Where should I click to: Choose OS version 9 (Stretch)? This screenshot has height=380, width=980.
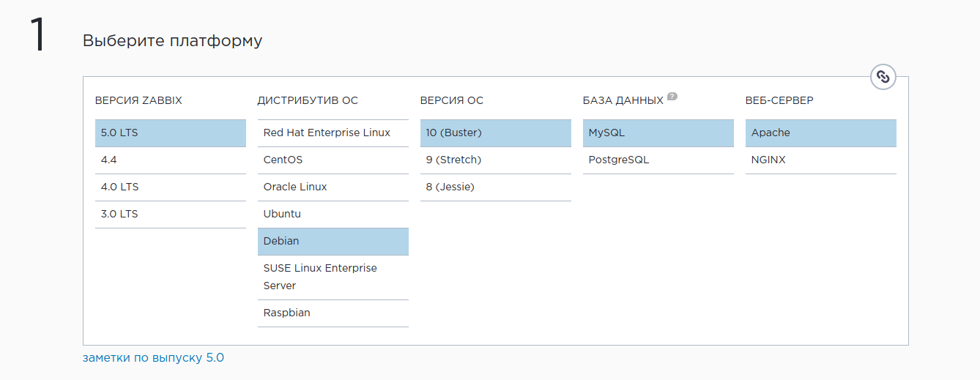coord(496,160)
